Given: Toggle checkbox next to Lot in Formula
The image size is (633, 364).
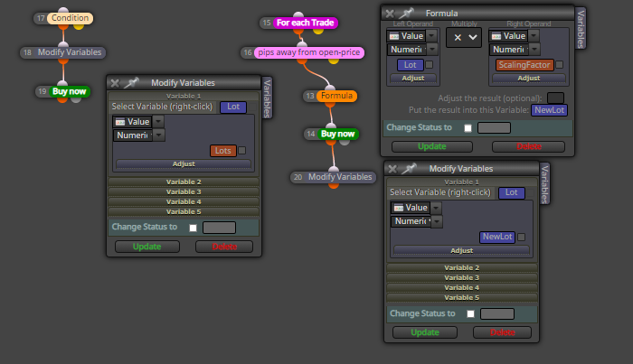Looking at the screenshot, I should tap(430, 64).
